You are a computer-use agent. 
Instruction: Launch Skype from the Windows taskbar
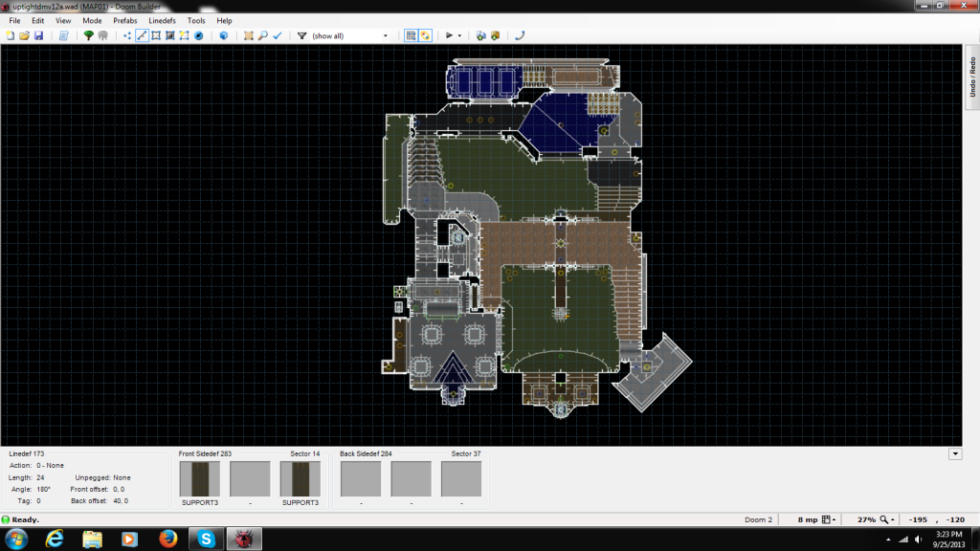pos(206,539)
